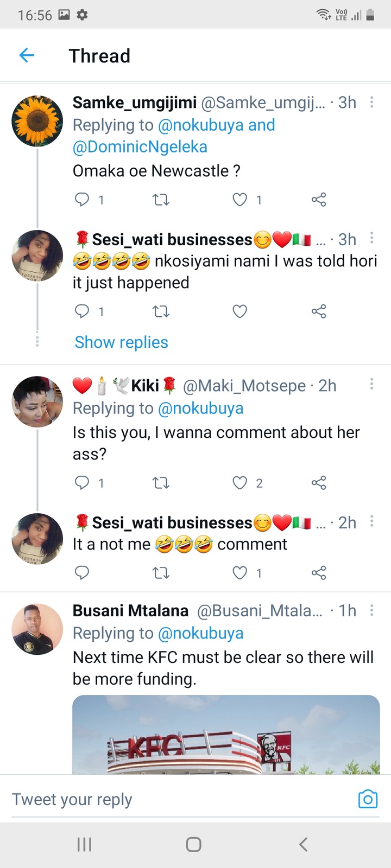Open the KFC image in Busani's tweet
The width and height of the screenshot is (391, 868).
(x=226, y=735)
